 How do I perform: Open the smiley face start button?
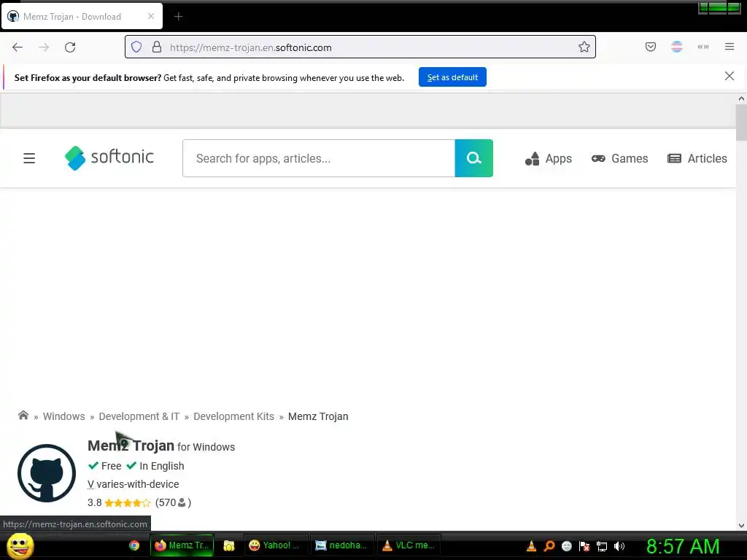point(20,545)
